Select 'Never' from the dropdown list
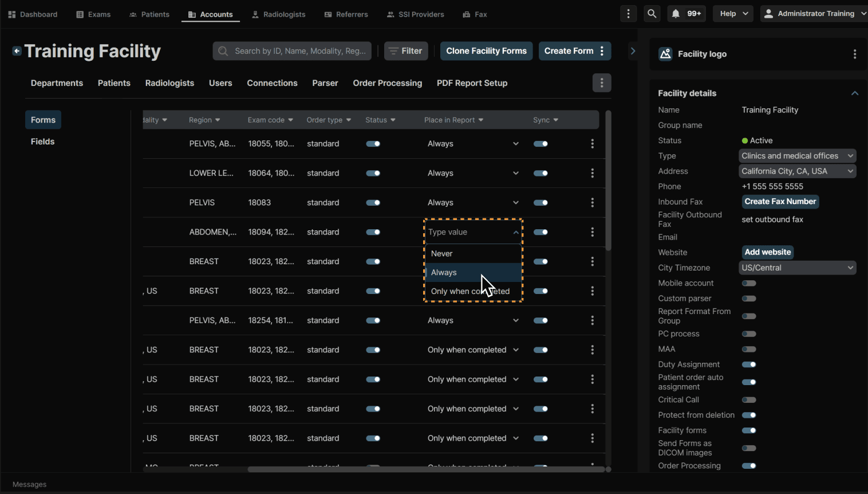 (x=442, y=253)
